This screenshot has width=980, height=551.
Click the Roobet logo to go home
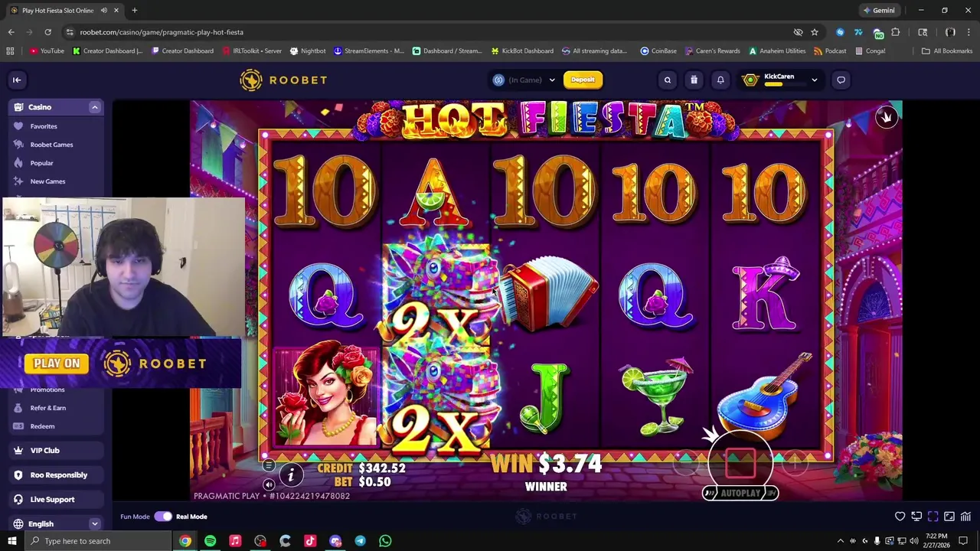(x=283, y=80)
